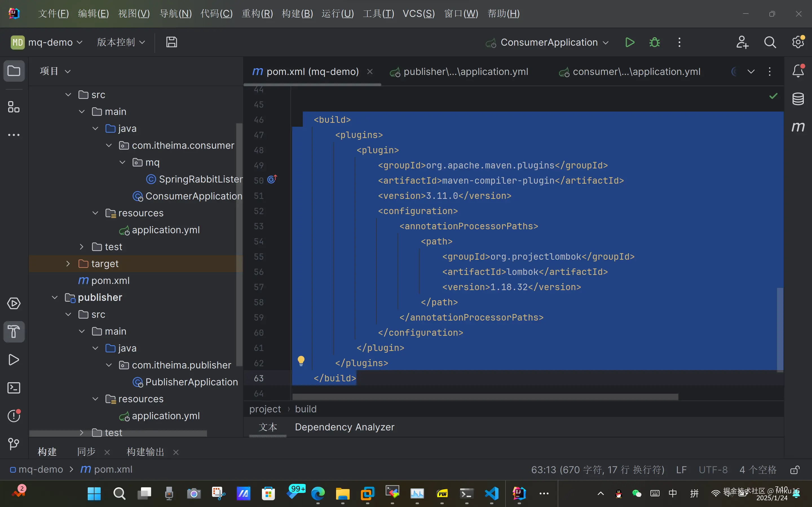This screenshot has height=507, width=812.
Task: Click the Save All floppy disk icon
Action: 171,42
